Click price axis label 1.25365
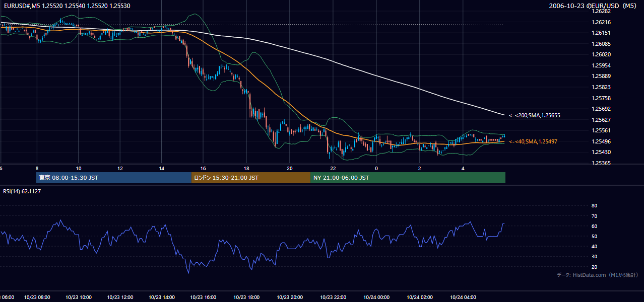Viewport: 644px width, 302px height. [x=601, y=163]
